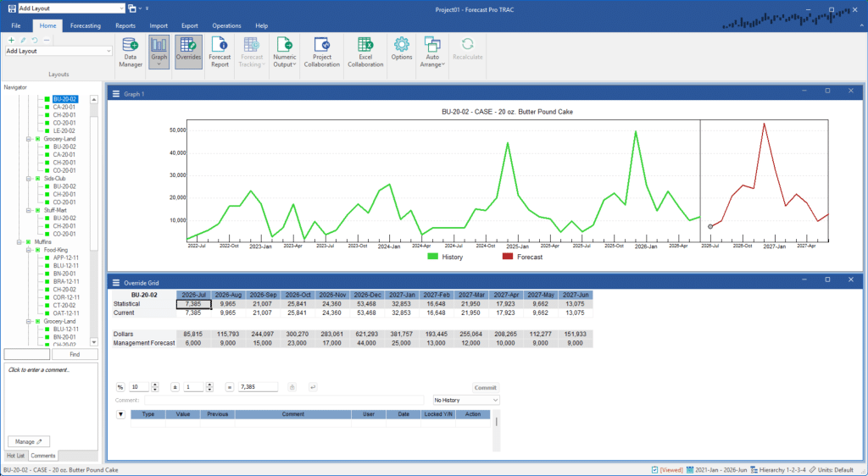Open the Forecast Report
Image resolution: width=868 pixels, height=476 pixels.
pyautogui.click(x=220, y=50)
